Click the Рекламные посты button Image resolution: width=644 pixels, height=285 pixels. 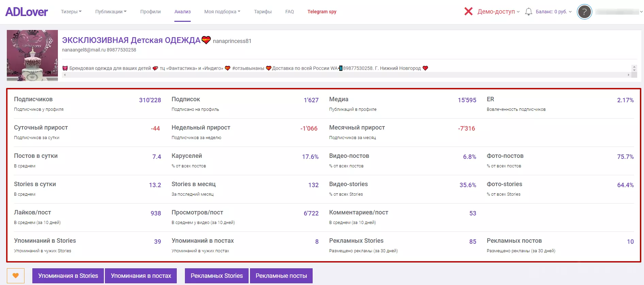coord(281,275)
